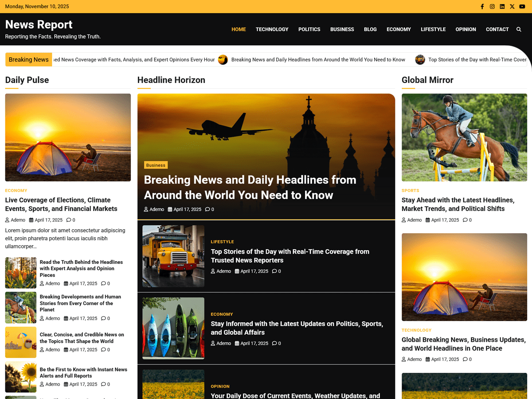The height and width of the screenshot is (399, 532).
Task: Click the calendar icon beside April 17 on Elections story
Action: pyautogui.click(x=31, y=220)
